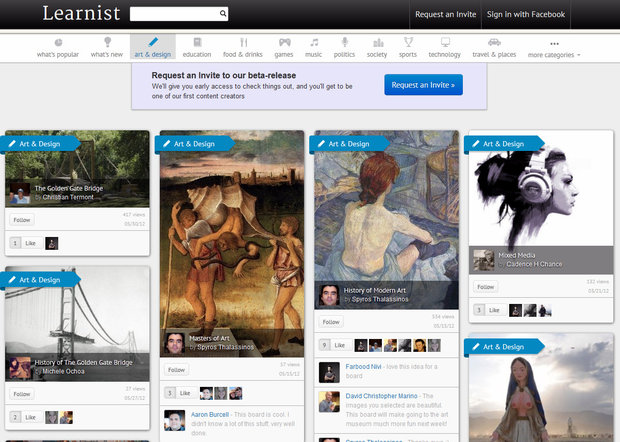Sign in with Facebook
620x442 pixels.
525,15
